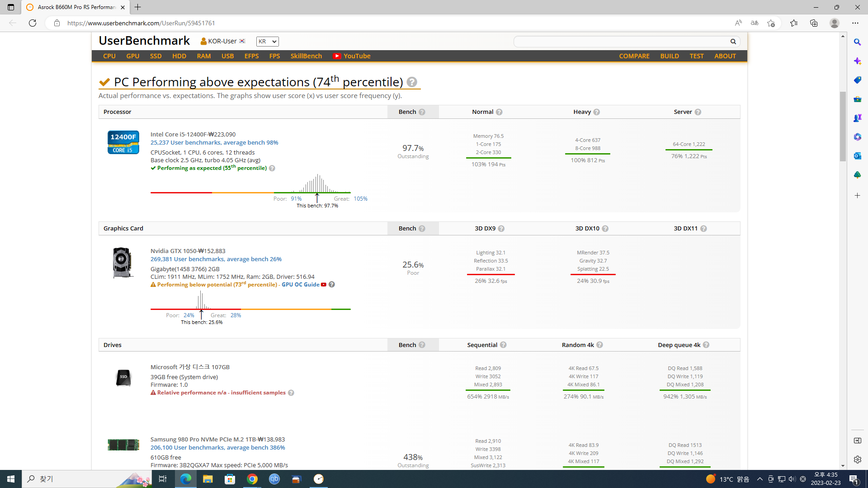The height and width of the screenshot is (488, 868).
Task: Open Intel Core i5-12400F product link
Action: point(179,134)
